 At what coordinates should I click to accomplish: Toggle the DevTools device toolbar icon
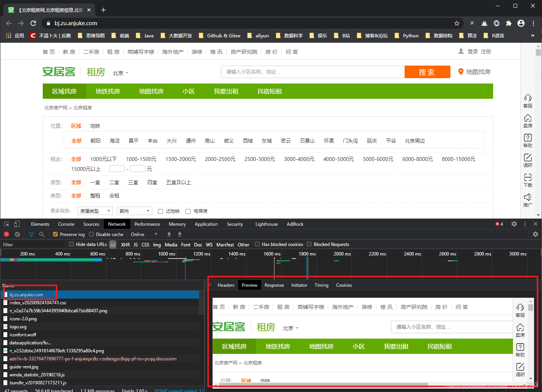tap(17, 224)
